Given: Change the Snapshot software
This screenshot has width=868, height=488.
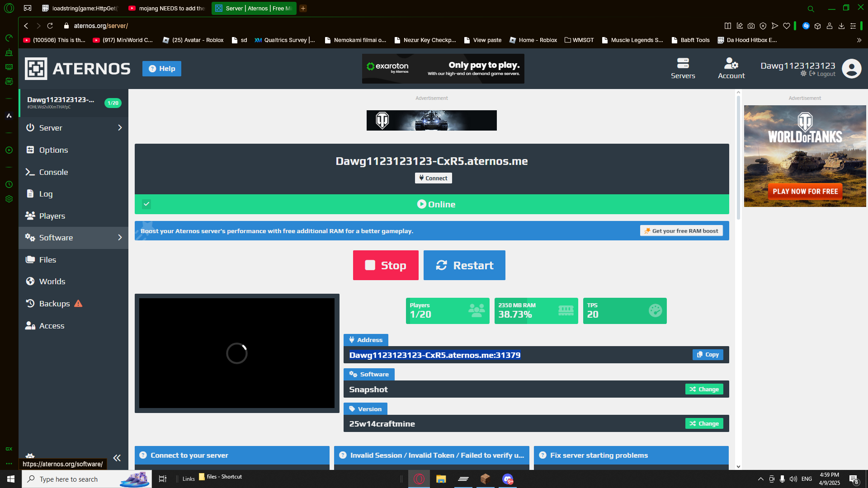Looking at the screenshot, I should [x=704, y=389].
